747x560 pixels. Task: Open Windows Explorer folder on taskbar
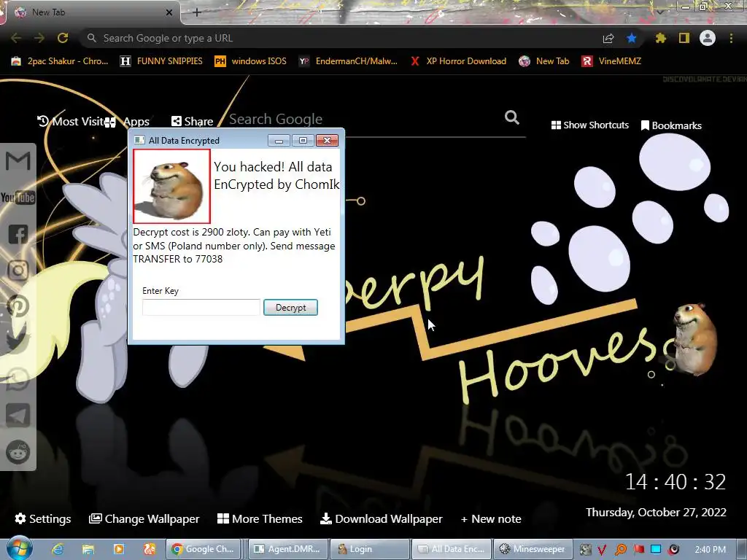88,549
